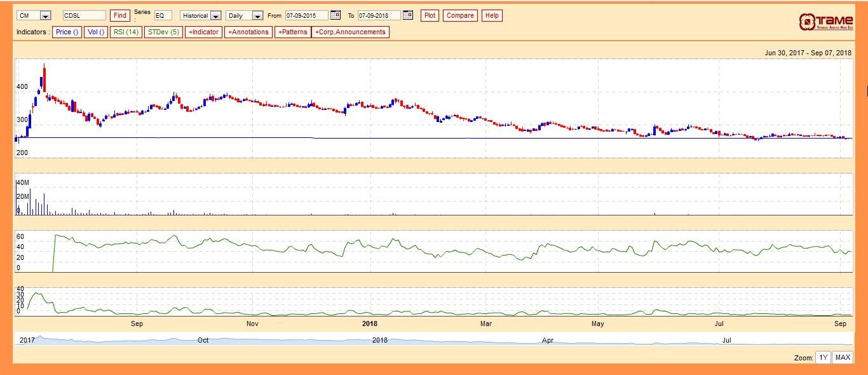The width and height of the screenshot is (868, 375).
Task: Set zoom to 1Y
Action: [823, 357]
